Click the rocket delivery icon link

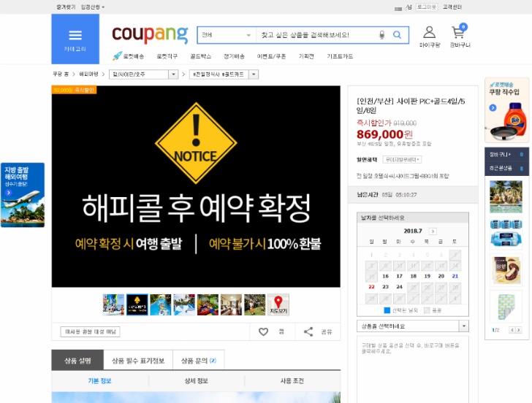point(129,56)
